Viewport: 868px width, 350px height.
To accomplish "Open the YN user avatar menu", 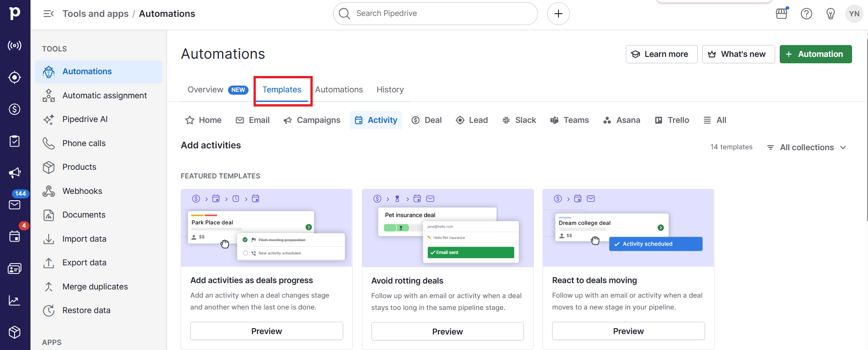I will tap(854, 14).
